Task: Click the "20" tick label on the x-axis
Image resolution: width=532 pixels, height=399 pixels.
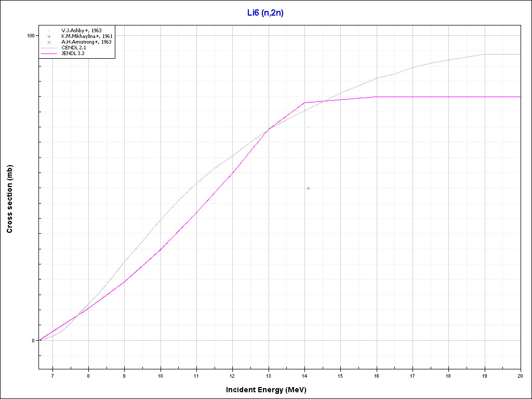Action: (x=520, y=375)
